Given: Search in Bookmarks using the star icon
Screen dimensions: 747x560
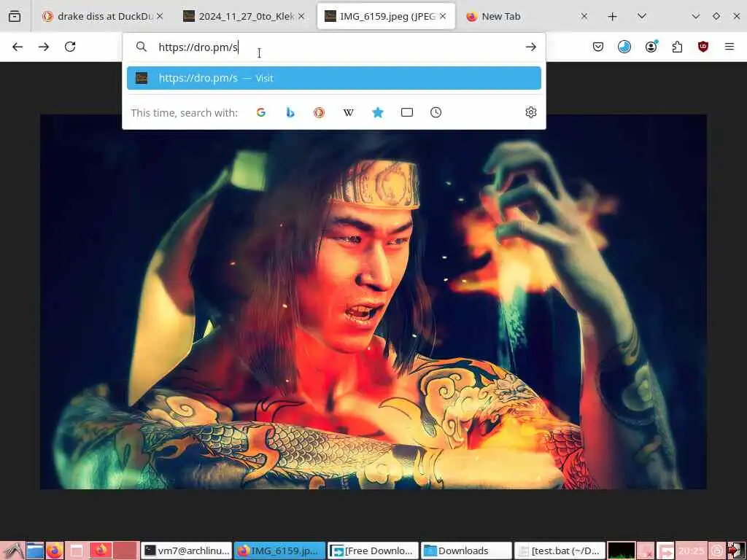Looking at the screenshot, I should 378,112.
